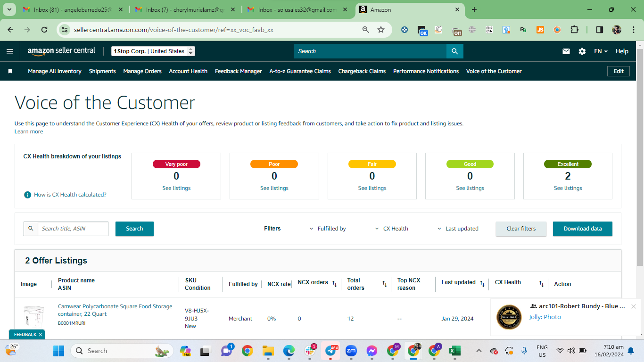The image size is (644, 362).
Task: Open the 1Stop Corp. account switcher
Action: point(153,51)
